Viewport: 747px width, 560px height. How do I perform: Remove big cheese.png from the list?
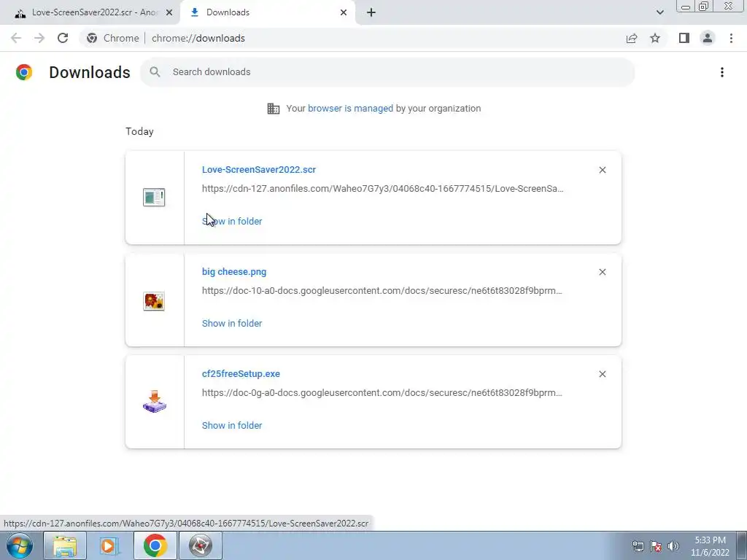point(603,272)
